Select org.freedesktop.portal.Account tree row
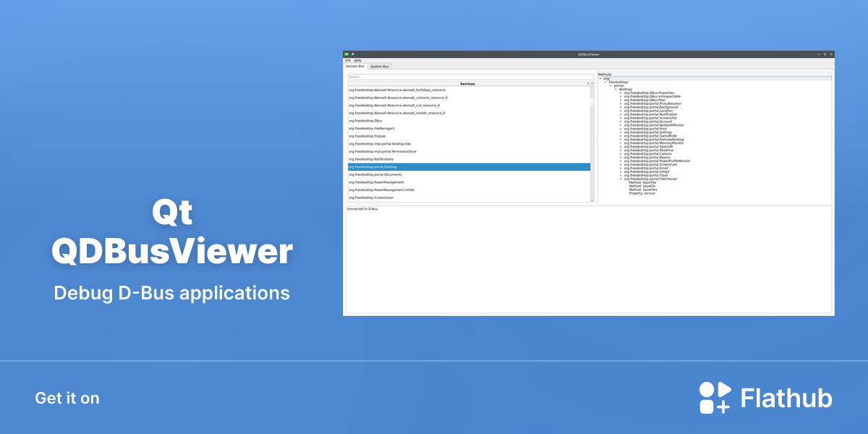This screenshot has width=868, height=434. tap(648, 122)
